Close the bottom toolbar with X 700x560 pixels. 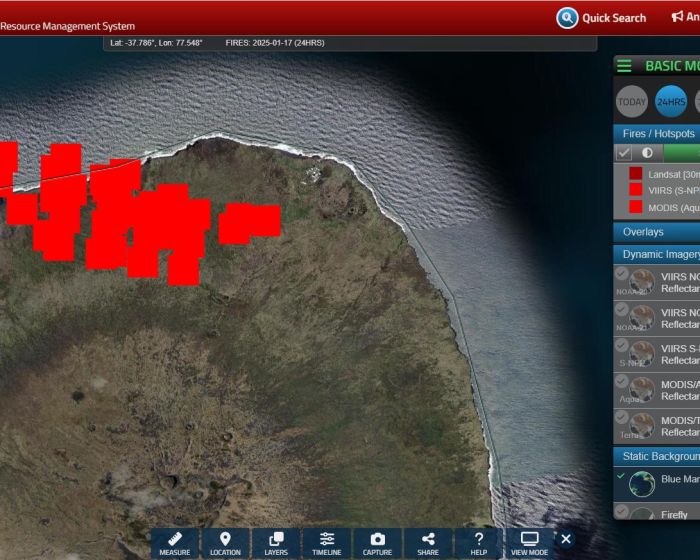[x=566, y=539]
